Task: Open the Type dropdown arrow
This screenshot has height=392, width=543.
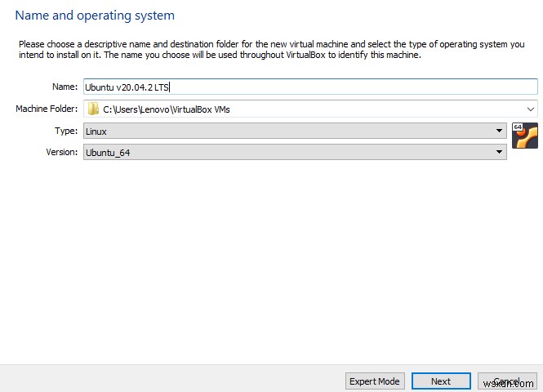Action: click(499, 131)
